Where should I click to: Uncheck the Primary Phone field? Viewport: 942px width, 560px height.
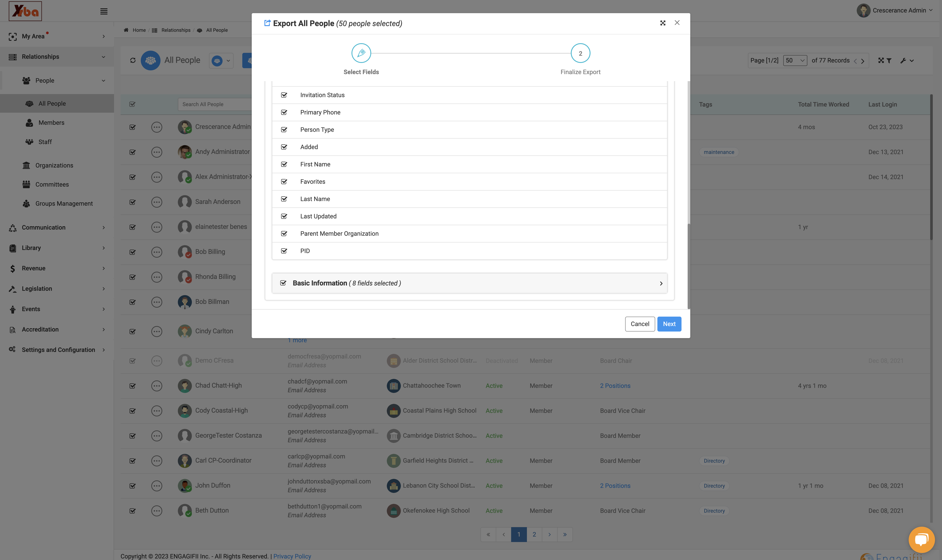point(284,112)
